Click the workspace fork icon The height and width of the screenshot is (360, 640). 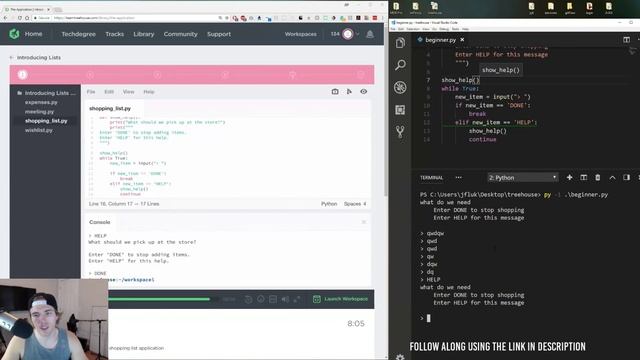coord(349,92)
